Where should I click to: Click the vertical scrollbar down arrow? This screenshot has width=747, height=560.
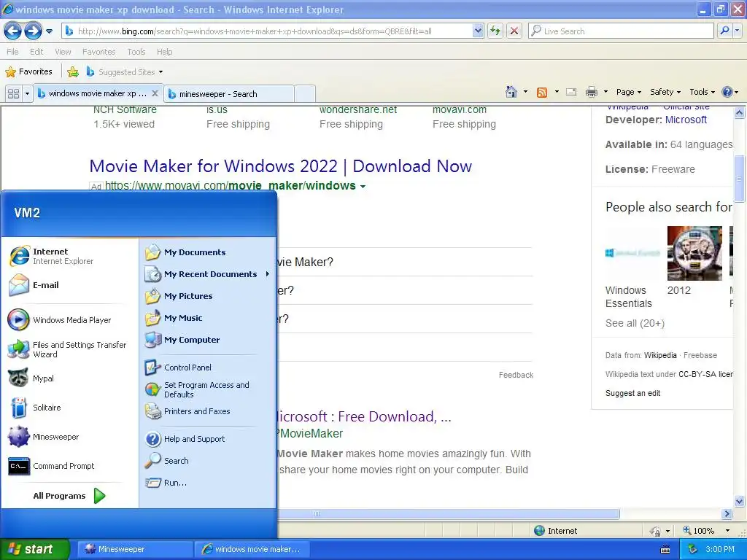click(740, 501)
